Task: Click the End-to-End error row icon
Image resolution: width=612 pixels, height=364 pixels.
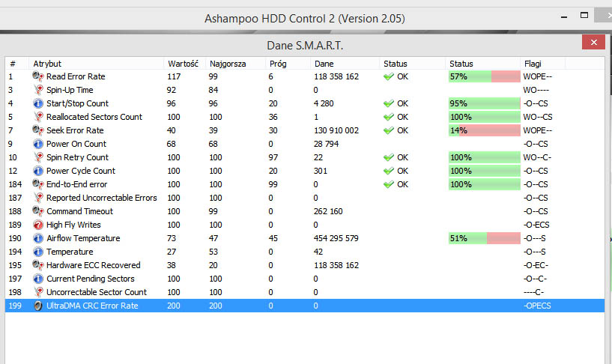Action: tap(38, 184)
